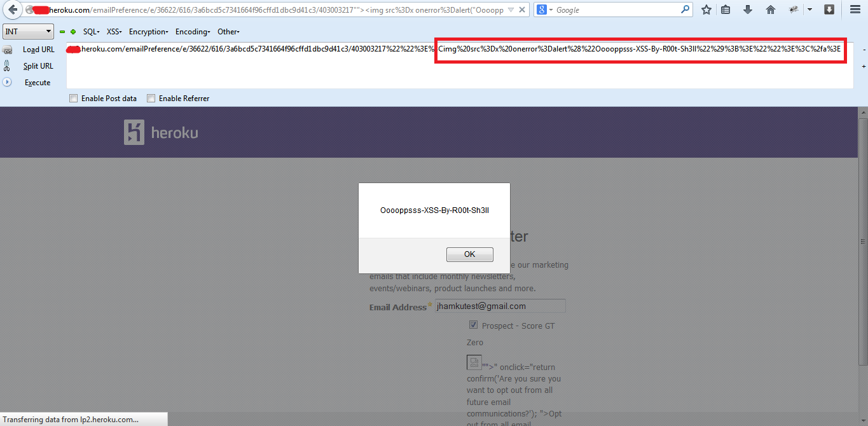
Task: Click the Firebug bug icon
Action: click(794, 10)
